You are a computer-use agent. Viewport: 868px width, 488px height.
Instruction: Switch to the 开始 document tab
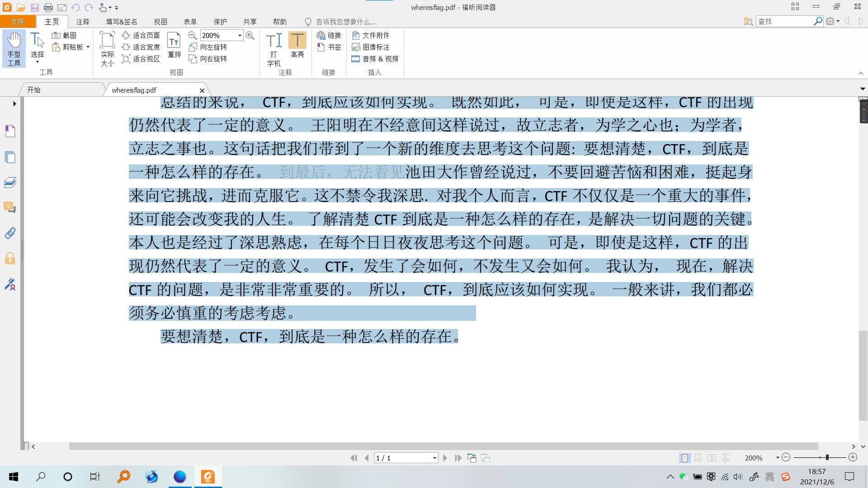point(34,90)
